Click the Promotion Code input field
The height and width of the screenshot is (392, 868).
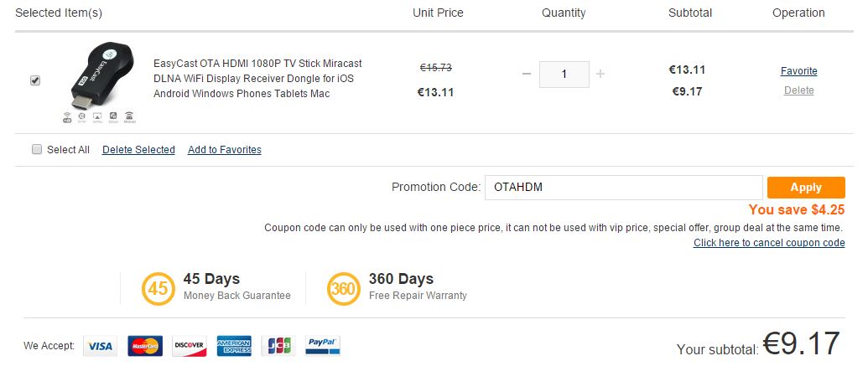point(624,188)
